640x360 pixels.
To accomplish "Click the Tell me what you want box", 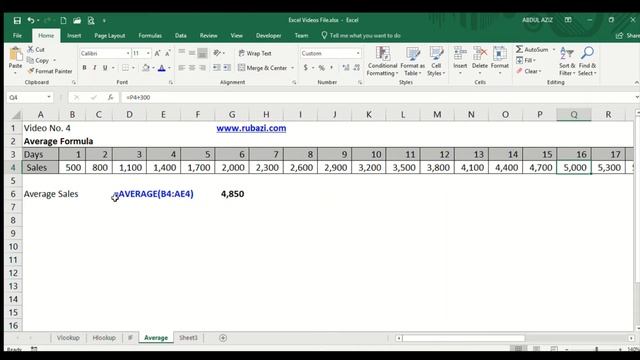I will pyautogui.click(x=361, y=36).
